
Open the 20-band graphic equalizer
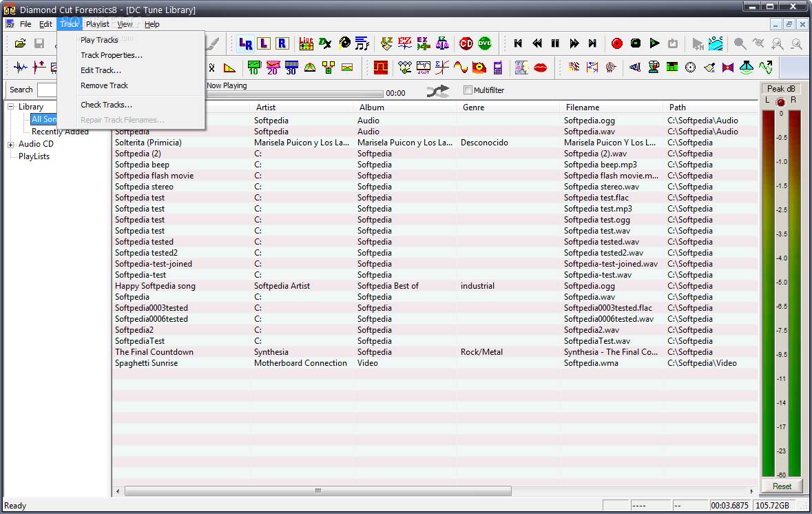(x=273, y=68)
